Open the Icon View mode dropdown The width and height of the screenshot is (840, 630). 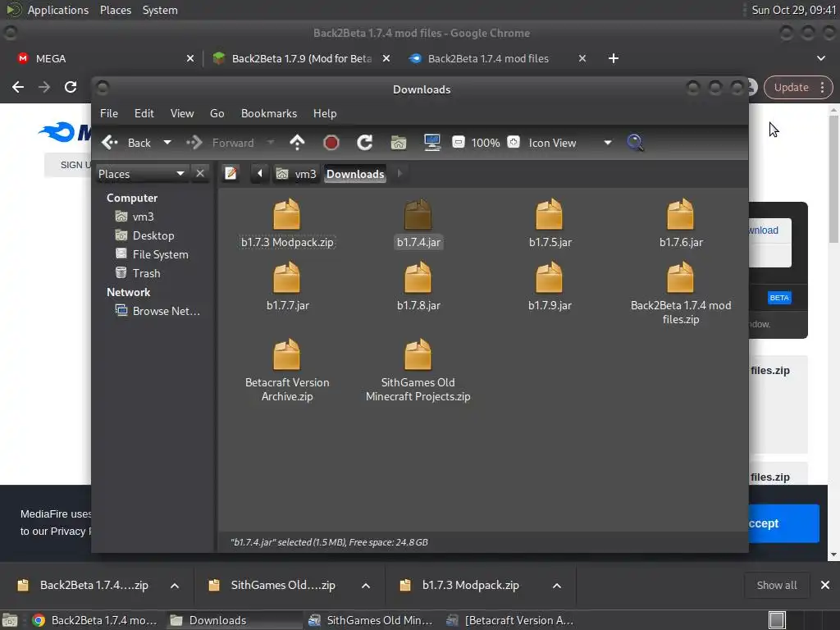click(607, 143)
